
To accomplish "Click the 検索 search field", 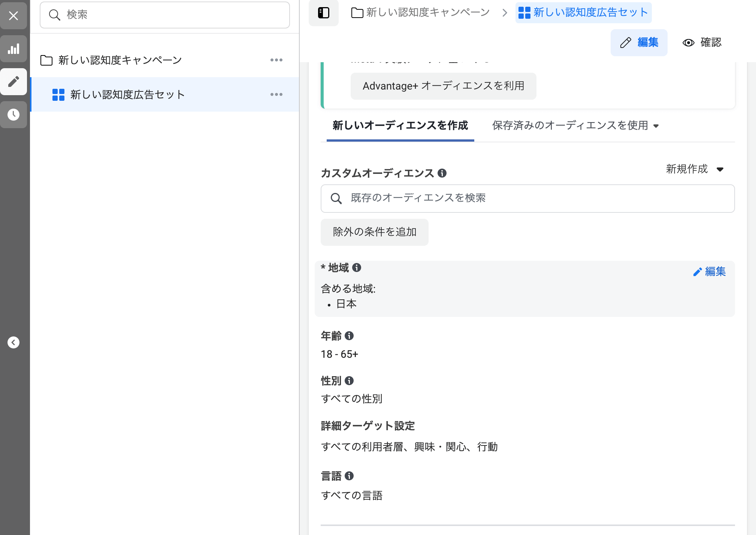I will pos(165,15).
